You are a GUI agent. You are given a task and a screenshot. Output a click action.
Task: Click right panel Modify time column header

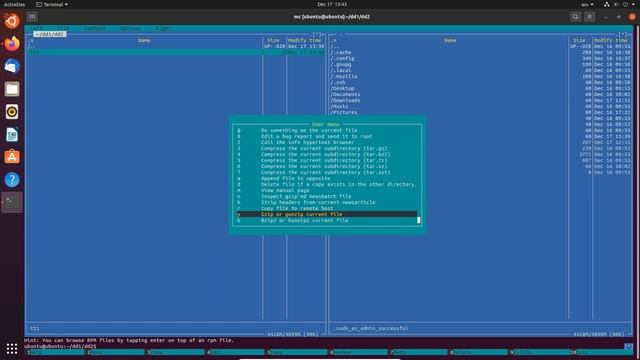pyautogui.click(x=611, y=40)
